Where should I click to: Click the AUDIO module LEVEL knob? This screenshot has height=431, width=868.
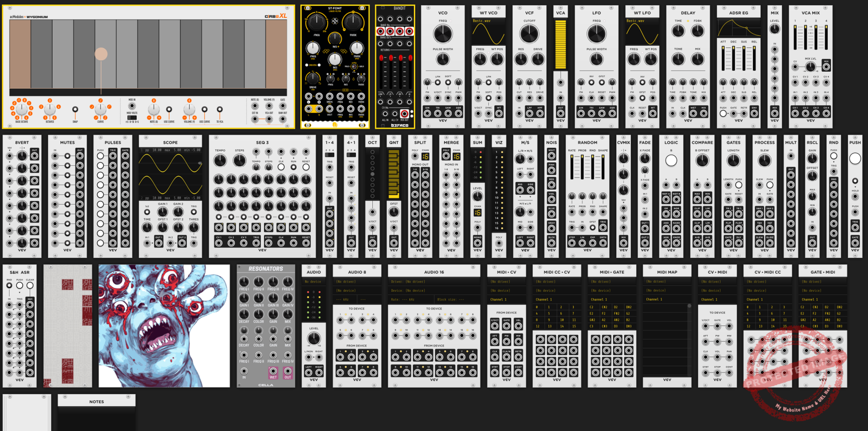314,339
